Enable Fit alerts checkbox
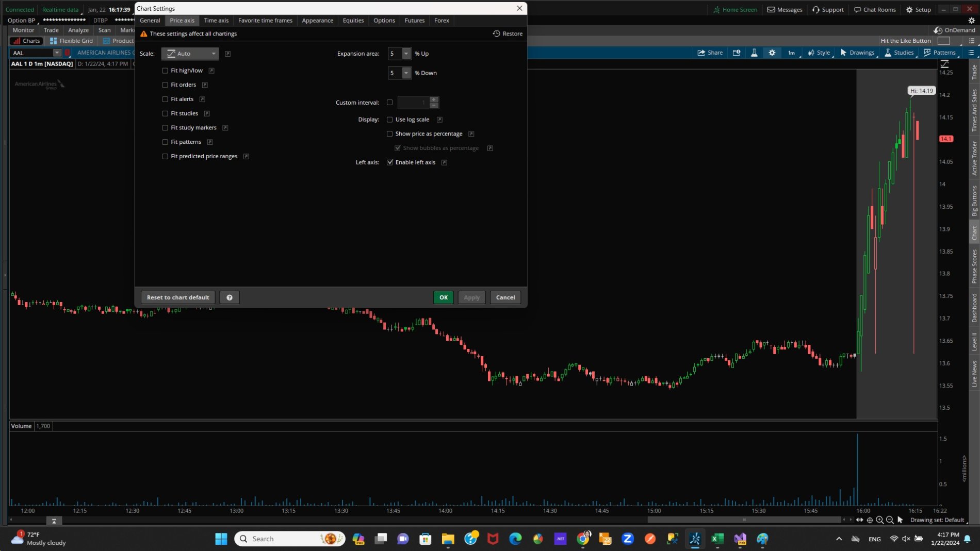Viewport: 980px width, 551px height. click(x=165, y=99)
